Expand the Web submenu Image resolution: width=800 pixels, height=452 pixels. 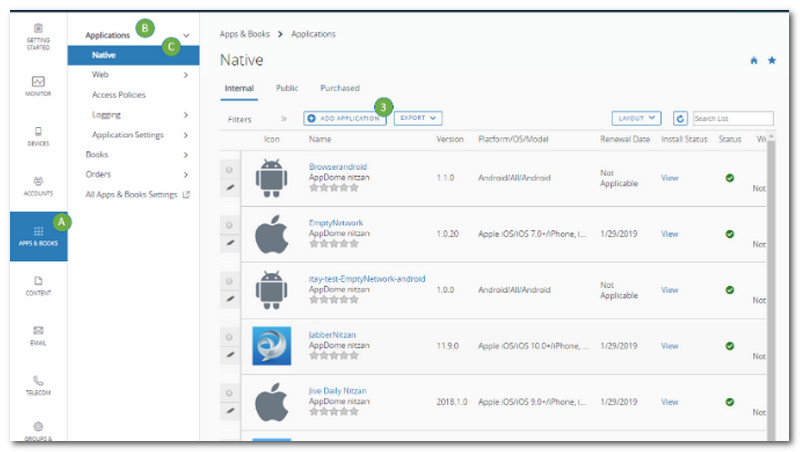[186, 75]
